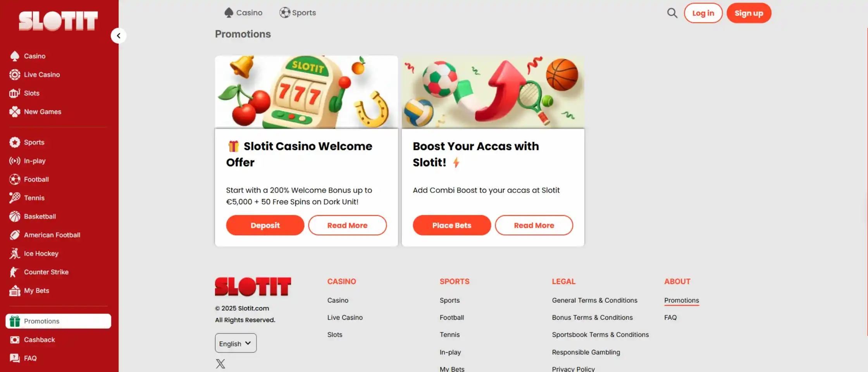Select the Slots icon in sidebar
This screenshot has height=372, width=868.
point(15,93)
